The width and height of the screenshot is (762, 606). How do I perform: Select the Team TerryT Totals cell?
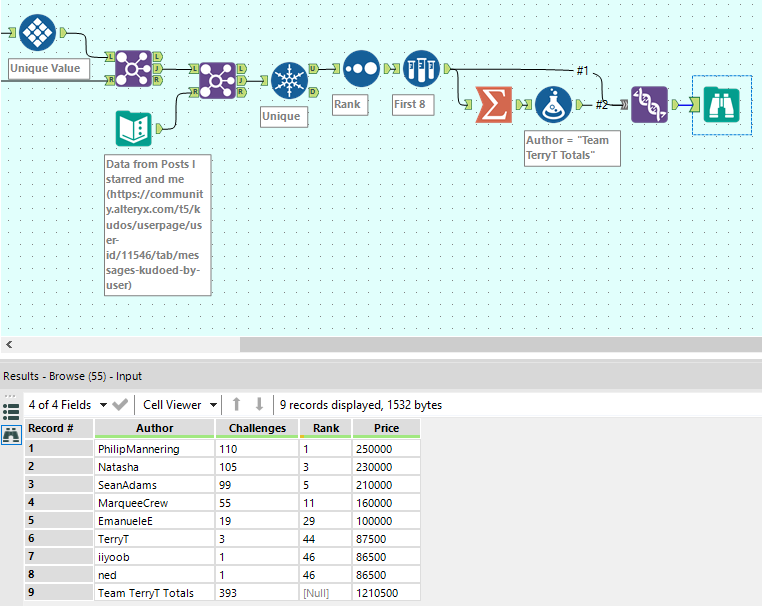[155, 593]
